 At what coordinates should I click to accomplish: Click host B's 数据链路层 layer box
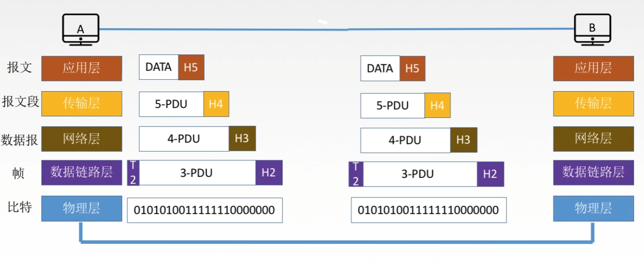tap(593, 172)
